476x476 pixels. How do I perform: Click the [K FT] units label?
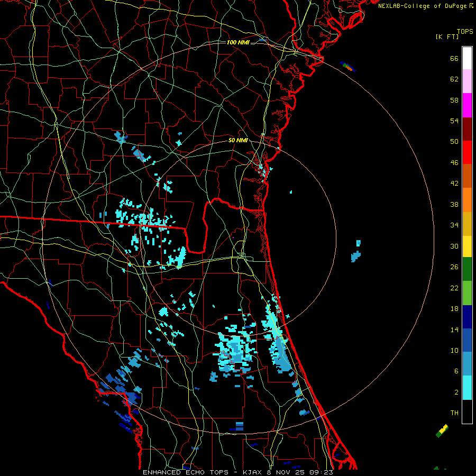click(447, 36)
